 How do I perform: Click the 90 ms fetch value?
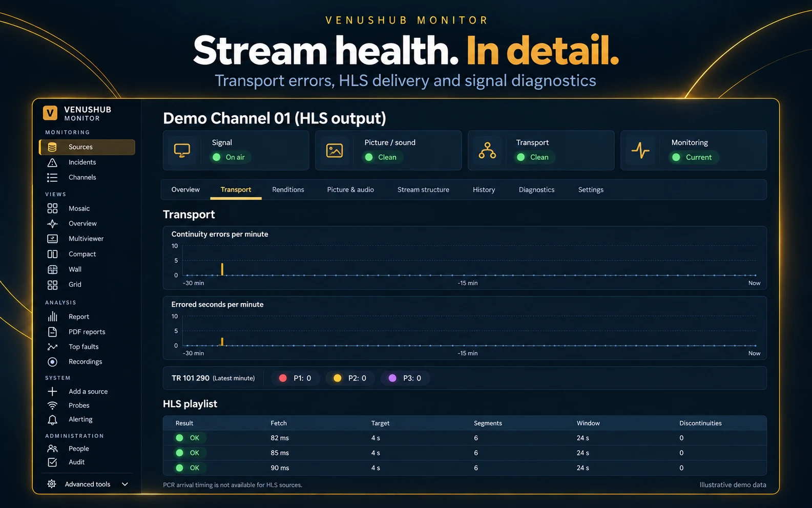pyautogui.click(x=280, y=468)
